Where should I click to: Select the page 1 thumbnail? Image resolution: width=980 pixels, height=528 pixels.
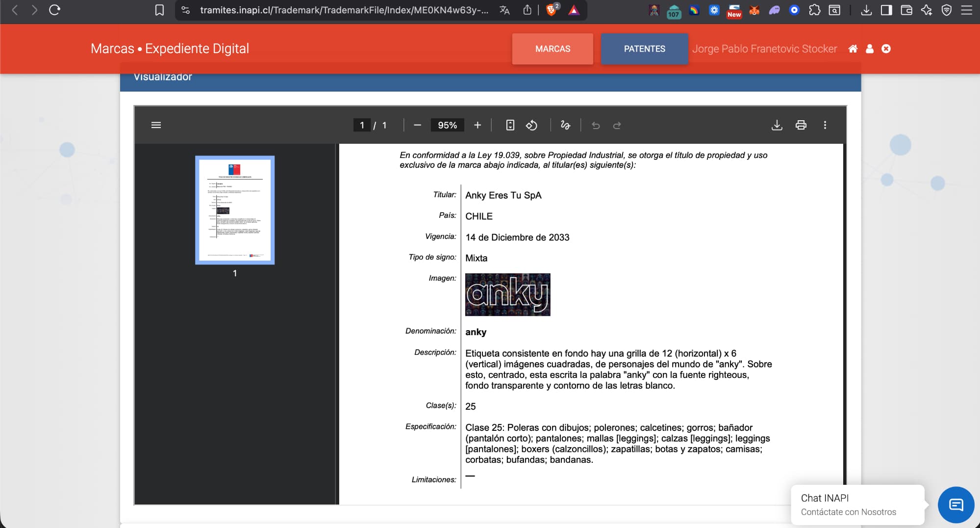[x=235, y=210]
